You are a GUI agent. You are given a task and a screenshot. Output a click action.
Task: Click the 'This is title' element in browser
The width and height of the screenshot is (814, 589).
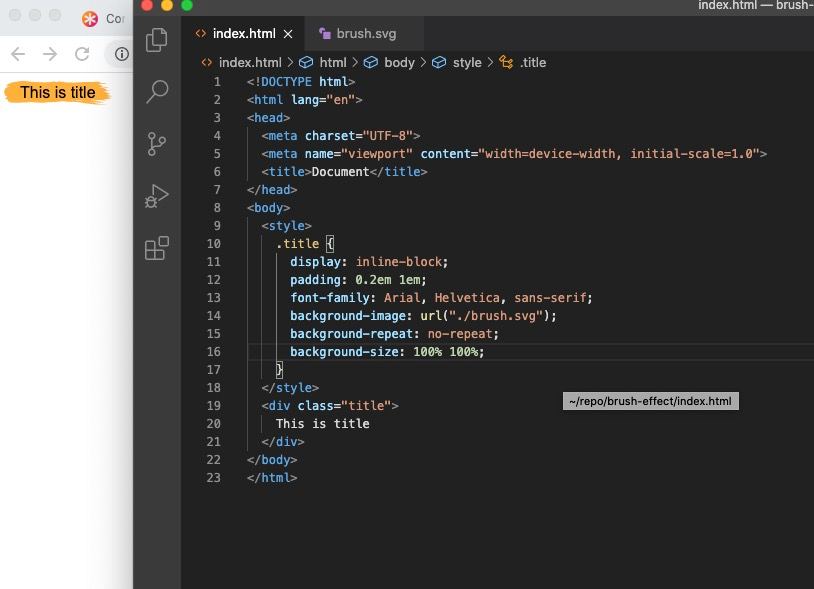[x=58, y=92]
